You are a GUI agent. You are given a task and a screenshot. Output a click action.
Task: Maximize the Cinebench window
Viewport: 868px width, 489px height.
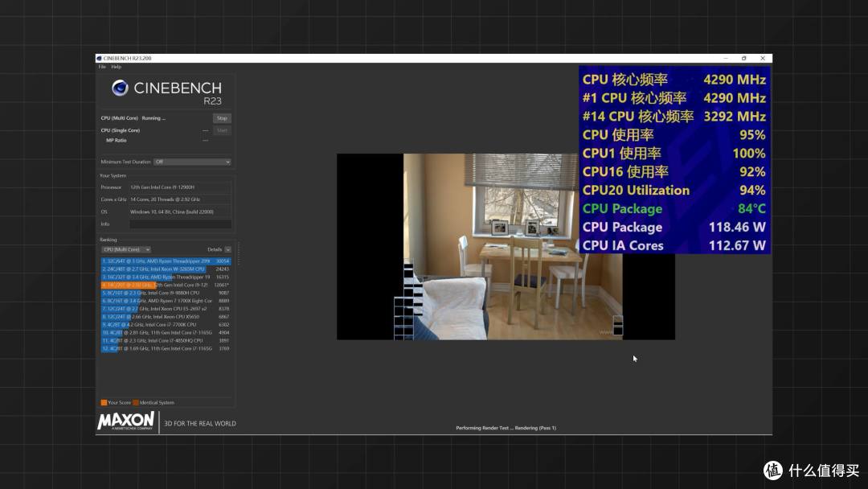pos(744,58)
